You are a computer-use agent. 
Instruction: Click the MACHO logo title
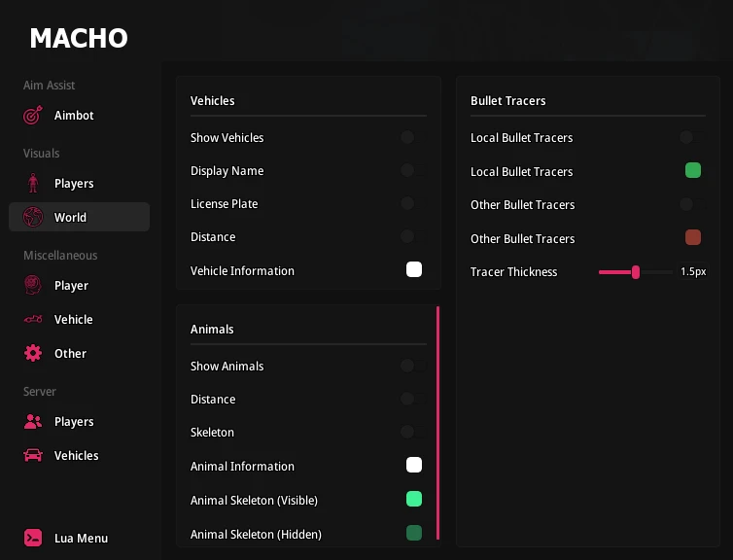79,38
